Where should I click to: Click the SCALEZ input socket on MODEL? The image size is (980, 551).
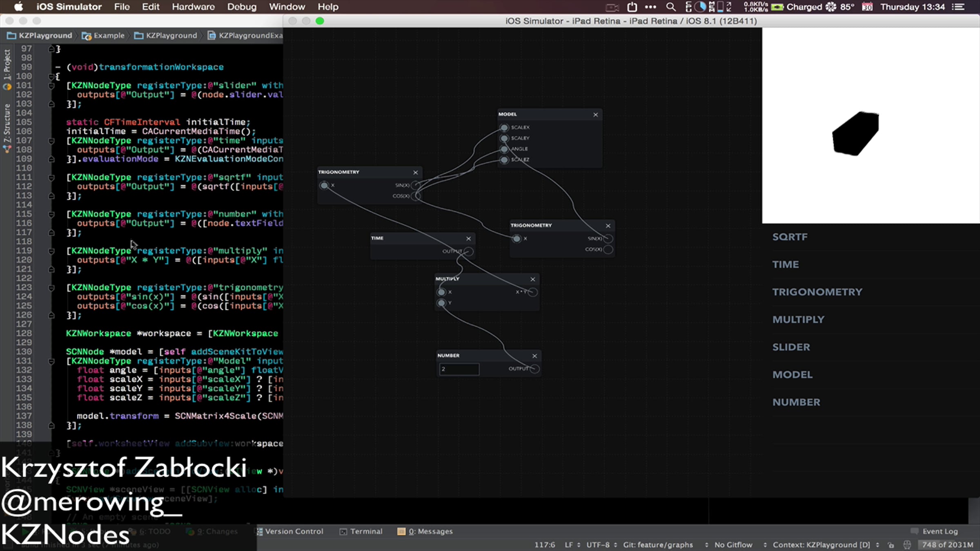pos(504,160)
